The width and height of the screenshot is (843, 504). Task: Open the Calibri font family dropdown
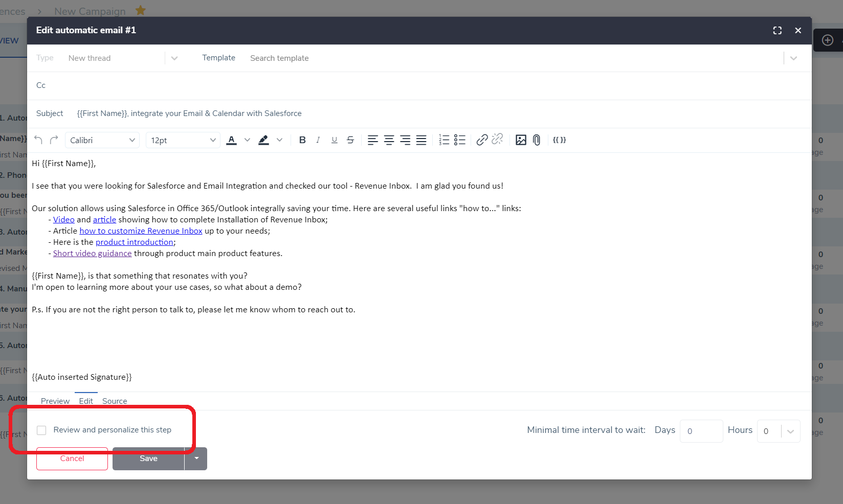(102, 140)
